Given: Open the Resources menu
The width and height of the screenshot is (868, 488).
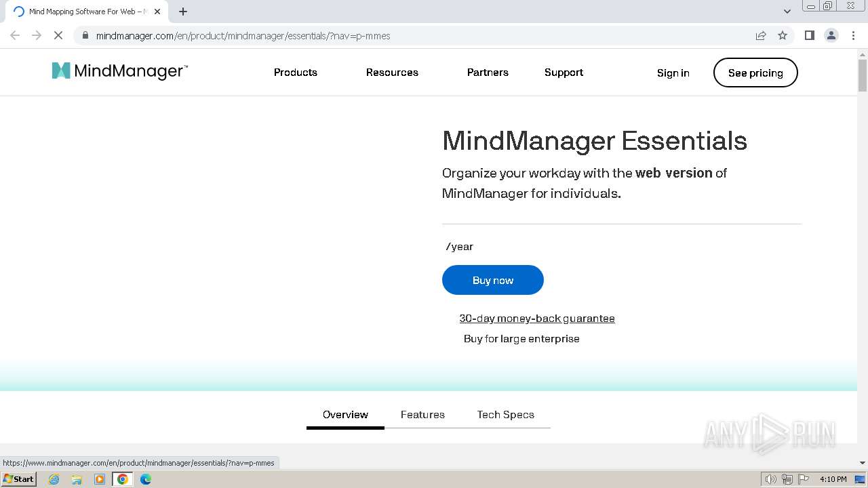Looking at the screenshot, I should 392,73.
